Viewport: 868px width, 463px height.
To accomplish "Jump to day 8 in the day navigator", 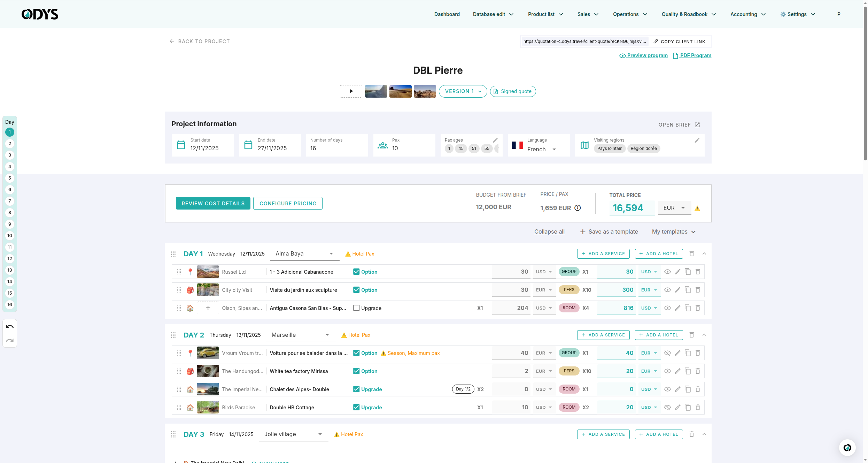I will [10, 212].
